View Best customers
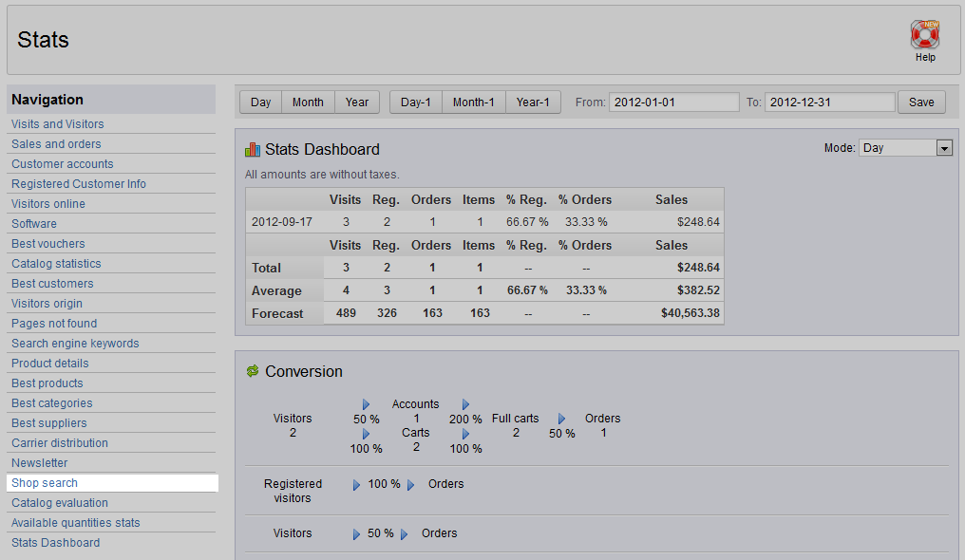 (52, 284)
